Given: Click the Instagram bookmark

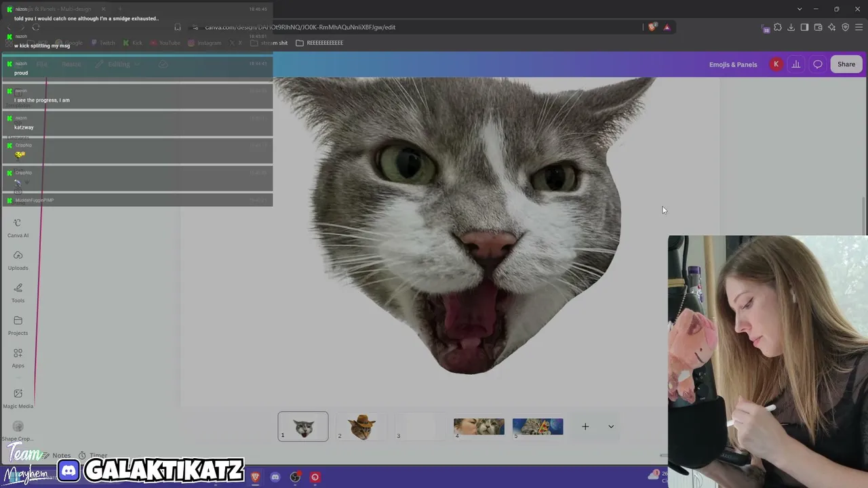Looking at the screenshot, I should [205, 43].
